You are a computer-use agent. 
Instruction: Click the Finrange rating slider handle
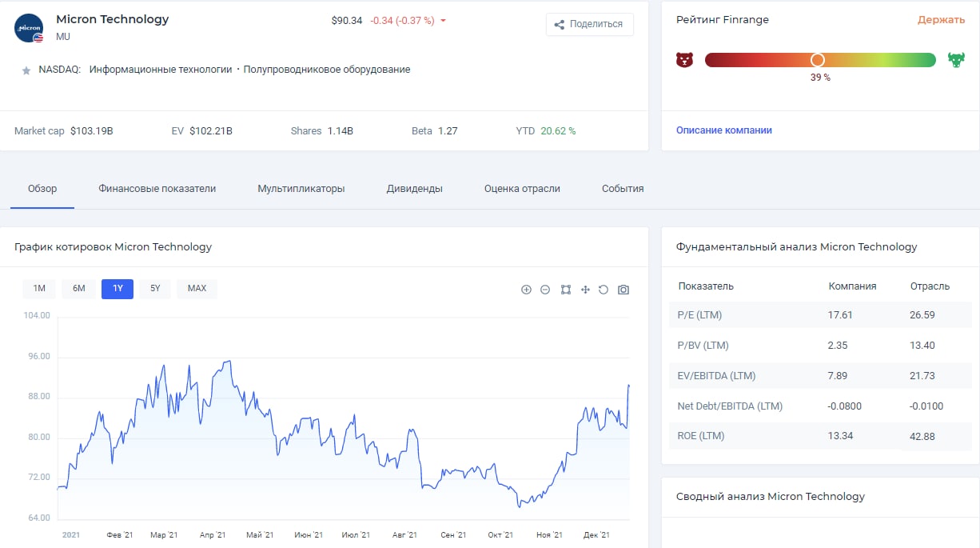click(817, 60)
